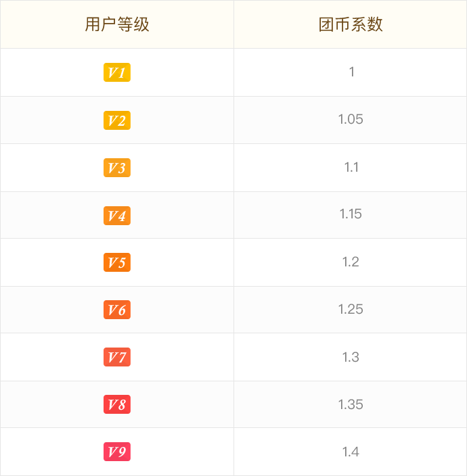Click the red V8 badge

point(117,404)
